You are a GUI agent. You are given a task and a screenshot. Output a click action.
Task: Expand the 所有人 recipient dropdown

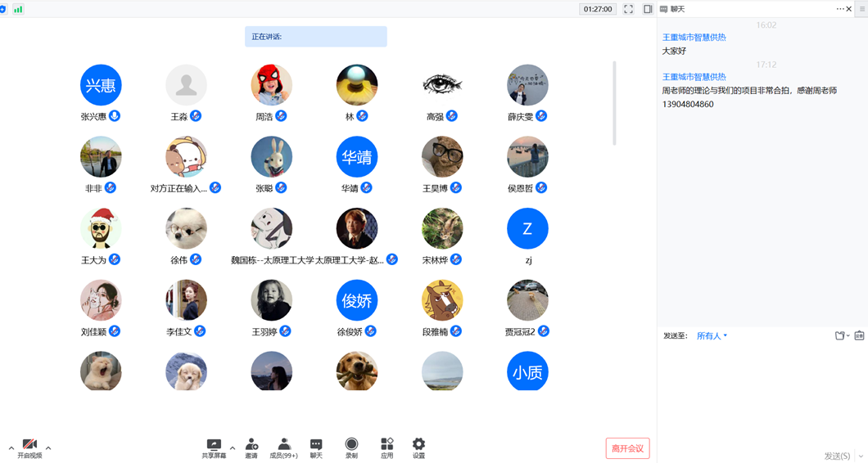coord(712,335)
